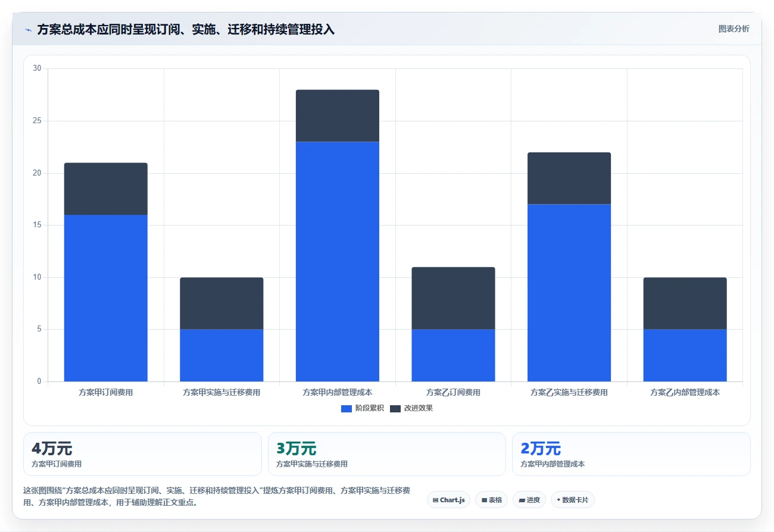Viewport: 774px width, 532px height.
Task: Click dark bar segment of 方案乙订阅费用
Action: click(x=453, y=298)
